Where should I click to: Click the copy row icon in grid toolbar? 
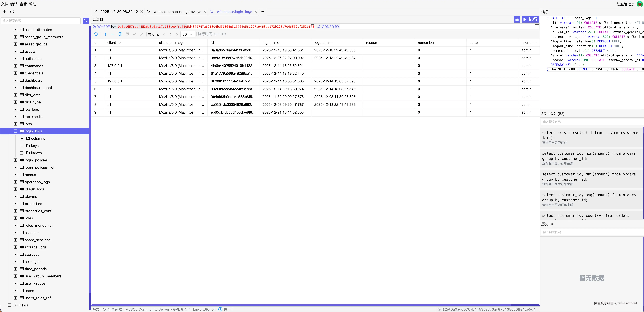120,34
